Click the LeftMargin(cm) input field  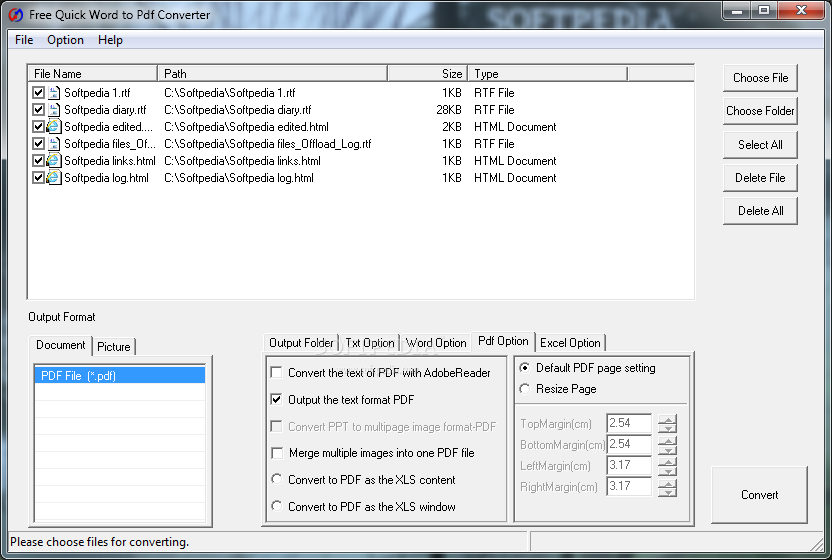[x=629, y=465]
